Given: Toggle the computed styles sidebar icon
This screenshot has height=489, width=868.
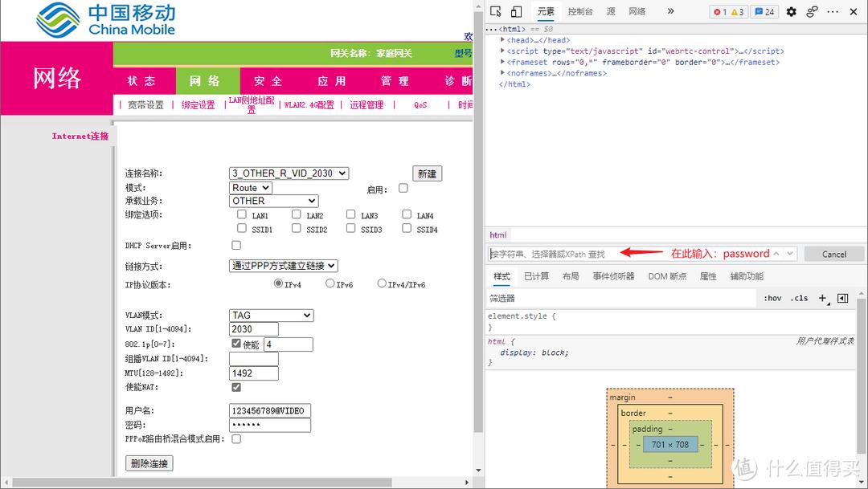Looking at the screenshot, I should pos(842,298).
